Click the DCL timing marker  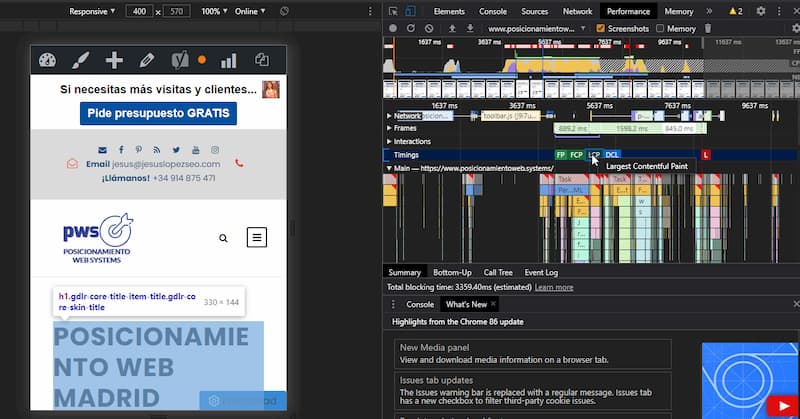612,155
